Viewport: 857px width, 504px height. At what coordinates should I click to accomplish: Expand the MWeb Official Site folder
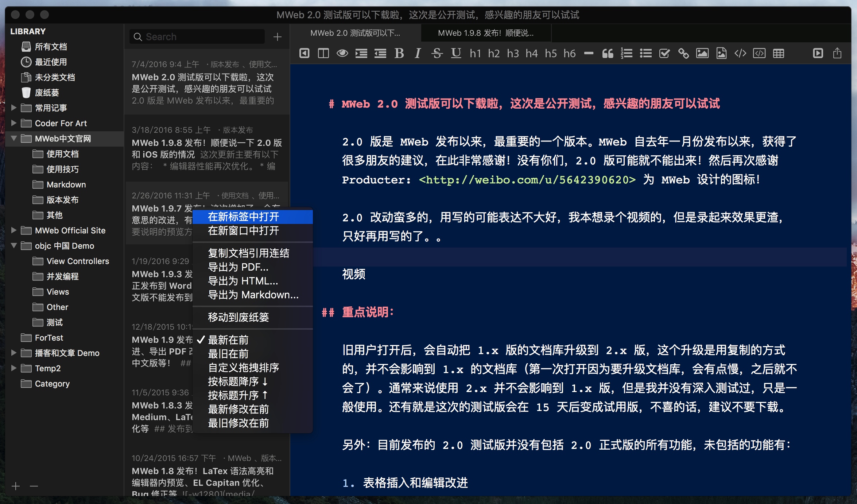coord(14,230)
